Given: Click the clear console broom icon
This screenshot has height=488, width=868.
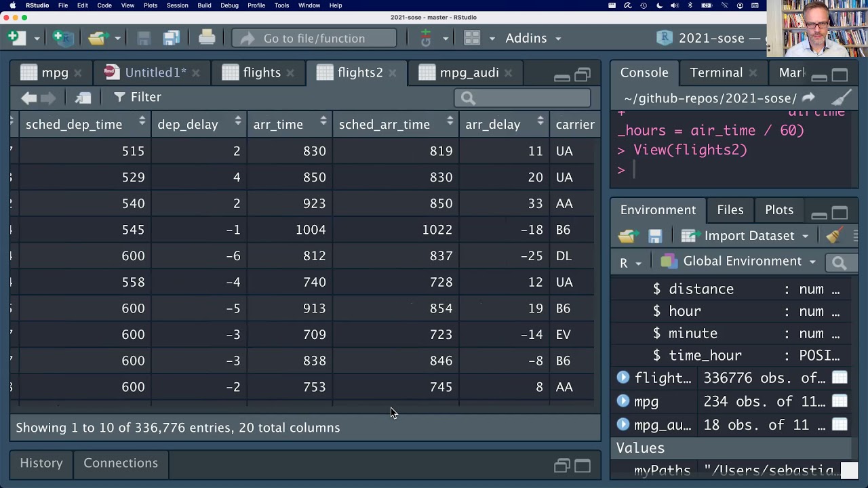Looking at the screenshot, I should tap(842, 98).
